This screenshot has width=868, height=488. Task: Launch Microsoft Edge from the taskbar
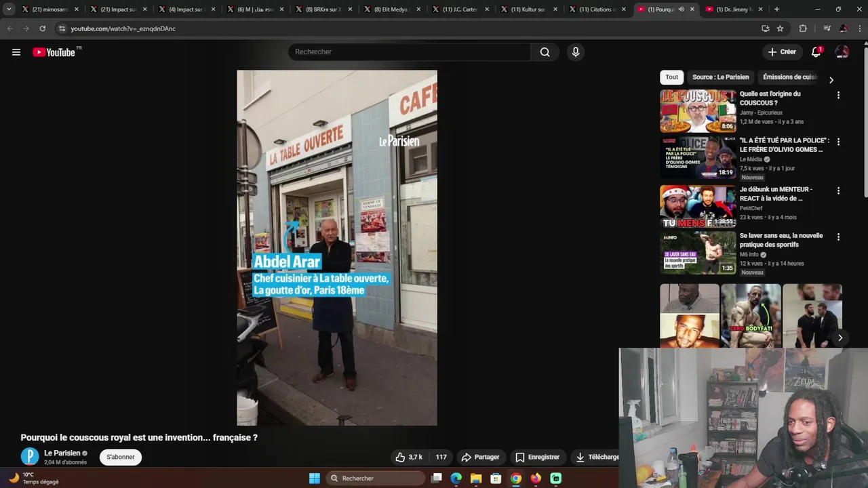tap(456, 479)
